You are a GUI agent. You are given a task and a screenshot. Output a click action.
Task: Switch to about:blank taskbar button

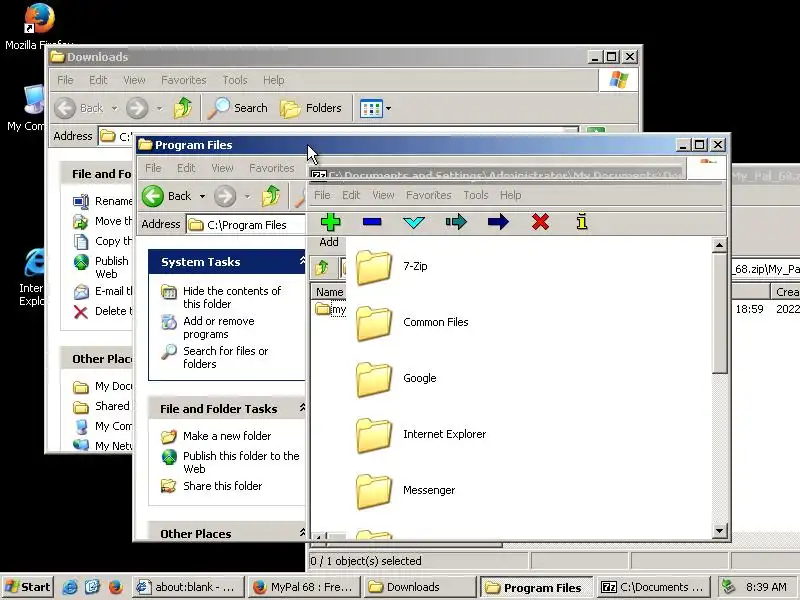pos(188,587)
